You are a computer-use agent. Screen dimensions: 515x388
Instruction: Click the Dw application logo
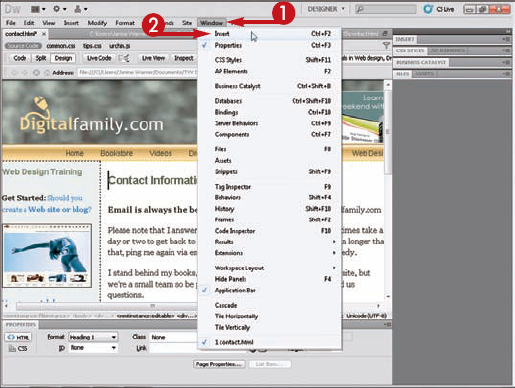[13, 9]
